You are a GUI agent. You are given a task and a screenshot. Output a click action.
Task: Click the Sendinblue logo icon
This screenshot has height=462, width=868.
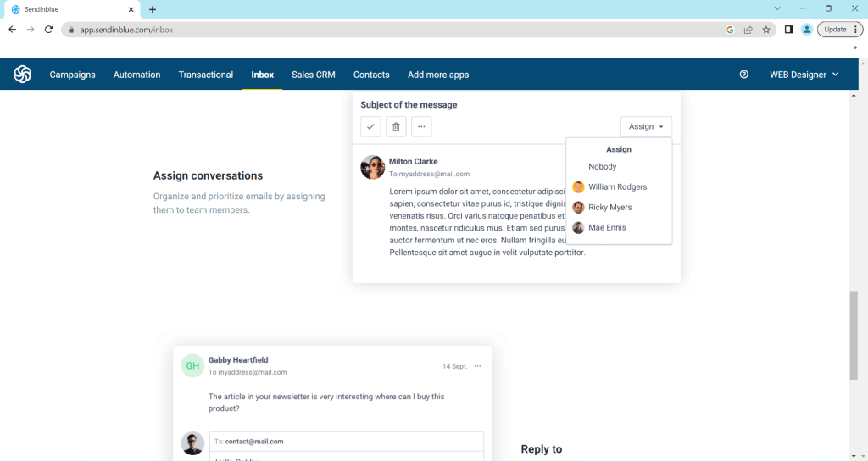pos(23,75)
